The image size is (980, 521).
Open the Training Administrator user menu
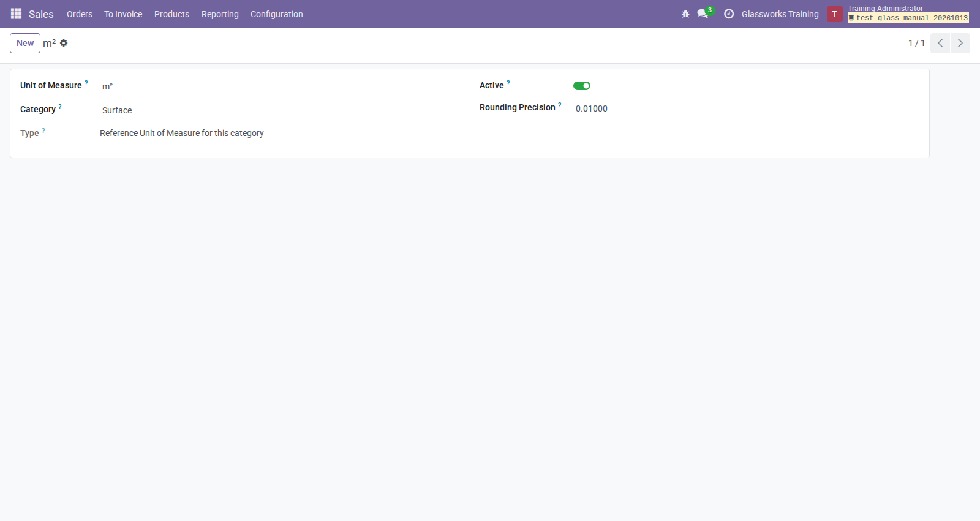click(898, 13)
